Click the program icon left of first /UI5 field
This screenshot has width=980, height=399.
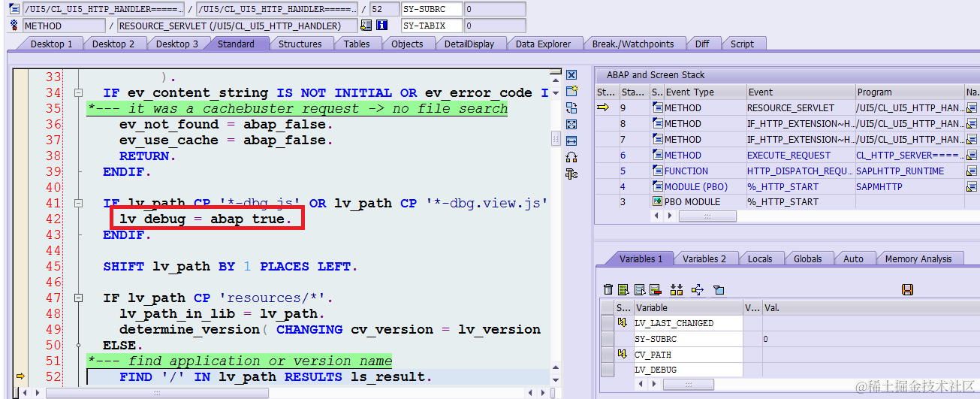click(14, 9)
